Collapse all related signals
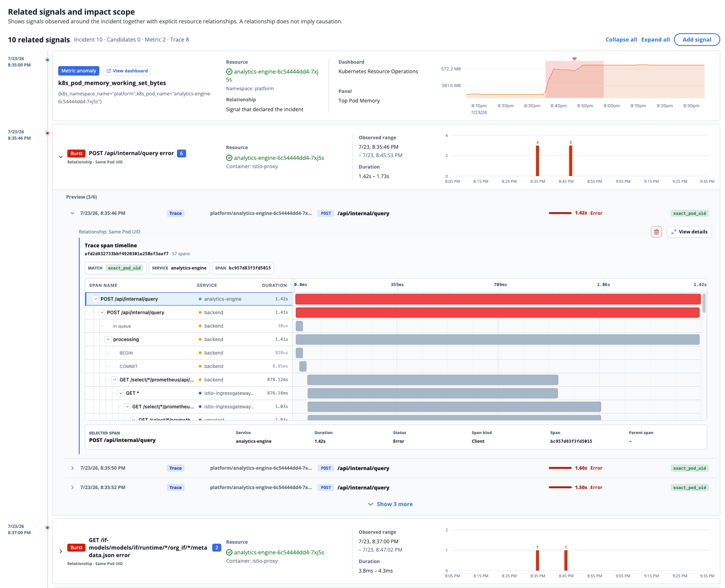Image resolution: width=725 pixels, height=588 pixels. [x=621, y=40]
